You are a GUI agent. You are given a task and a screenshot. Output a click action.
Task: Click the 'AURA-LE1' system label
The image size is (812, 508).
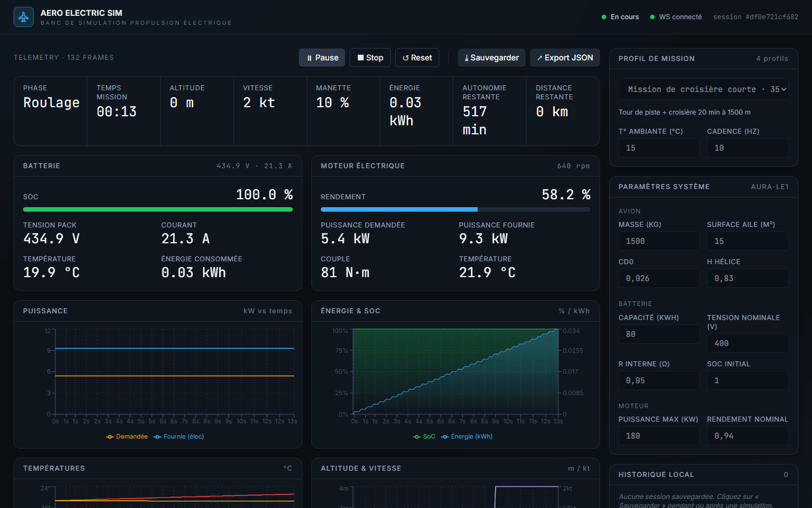(x=770, y=187)
